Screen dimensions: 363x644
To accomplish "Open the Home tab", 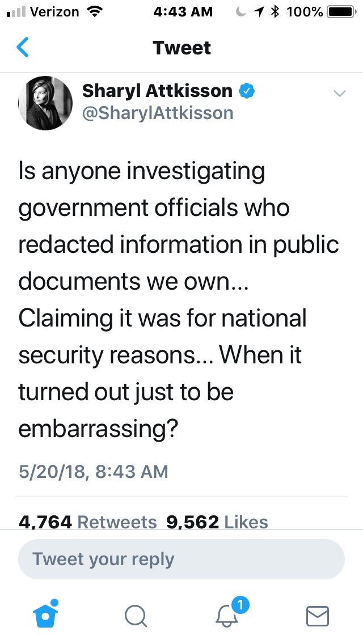I will pyautogui.click(x=46, y=615).
